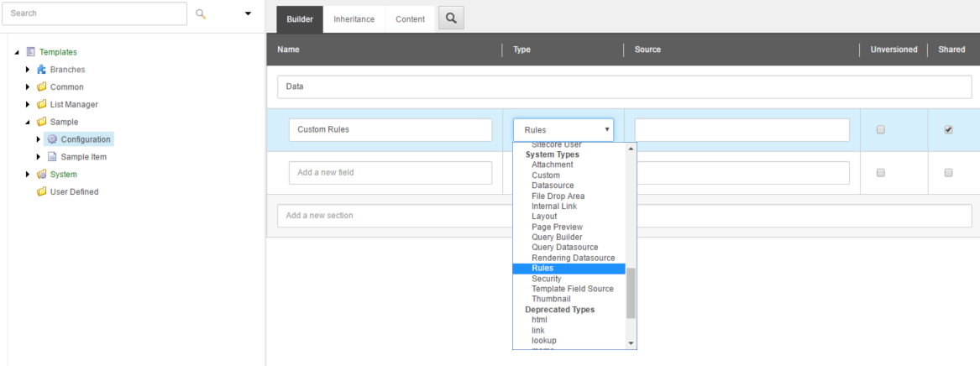Click the Sample Item document icon
Viewport: 980px width, 366px height.
pyautogui.click(x=53, y=157)
